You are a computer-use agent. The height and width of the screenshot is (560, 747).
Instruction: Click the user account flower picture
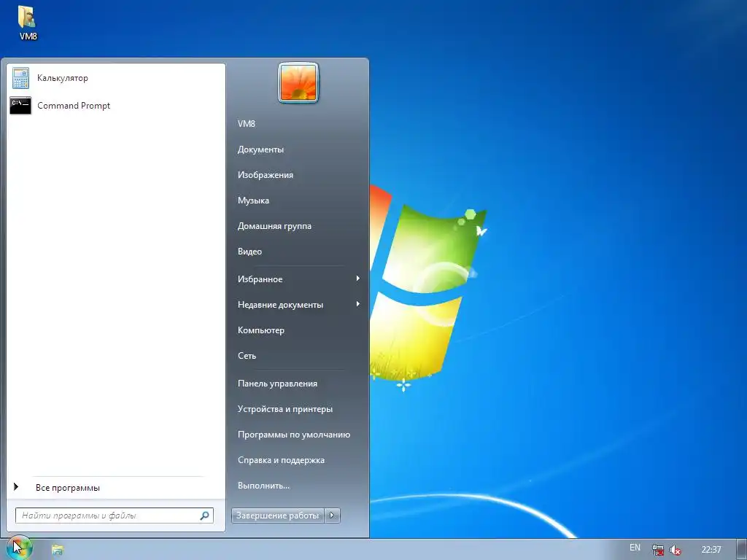(298, 83)
